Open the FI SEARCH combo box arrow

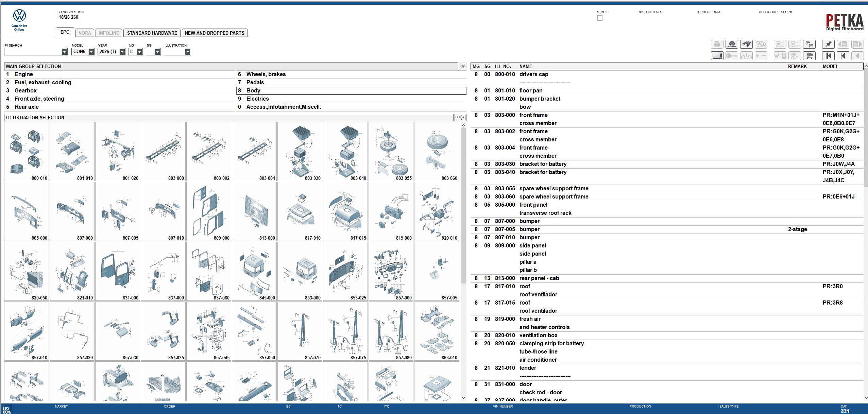(x=64, y=52)
